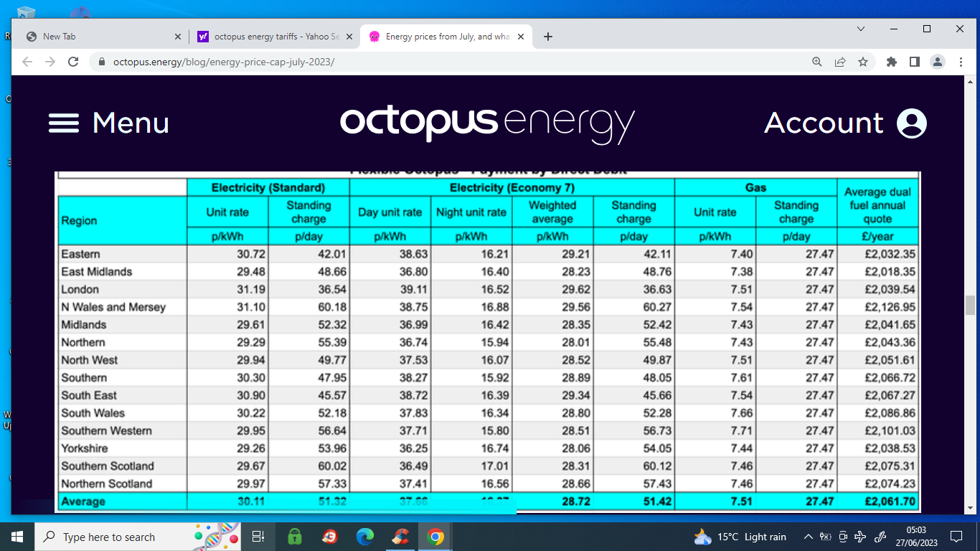This screenshot has width=980, height=551.
Task: Click the Northern Scotland region label
Action: (x=107, y=484)
